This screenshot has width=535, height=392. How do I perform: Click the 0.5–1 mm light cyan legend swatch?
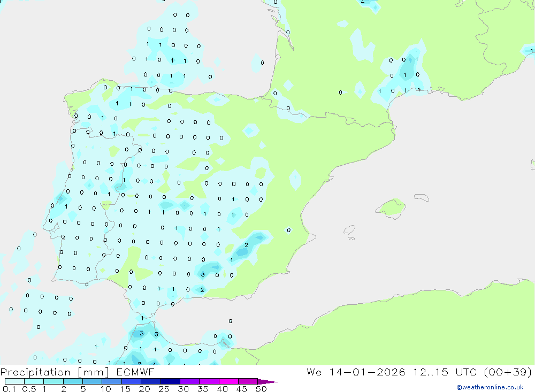34,381
